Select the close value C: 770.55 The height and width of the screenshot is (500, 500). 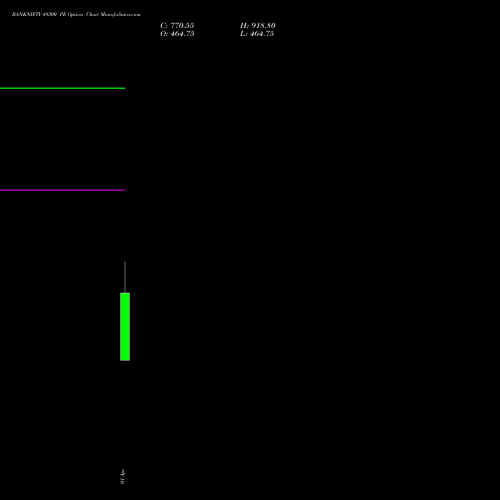pyautogui.click(x=177, y=26)
